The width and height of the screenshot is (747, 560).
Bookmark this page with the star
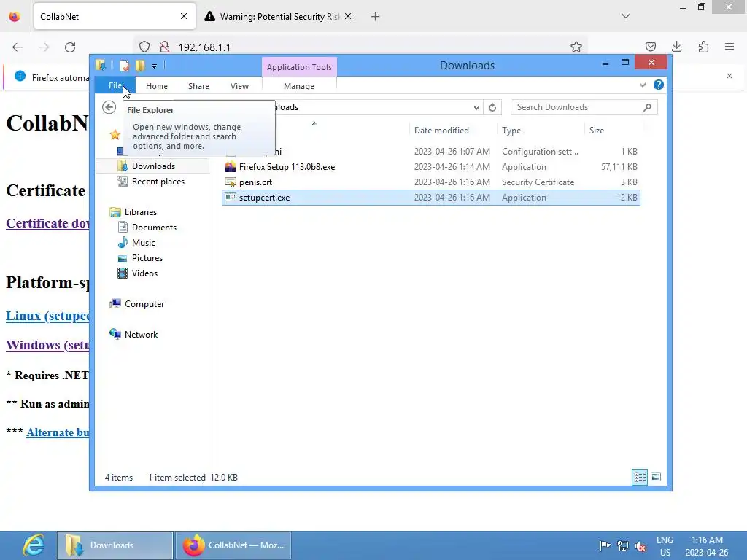pos(576,47)
